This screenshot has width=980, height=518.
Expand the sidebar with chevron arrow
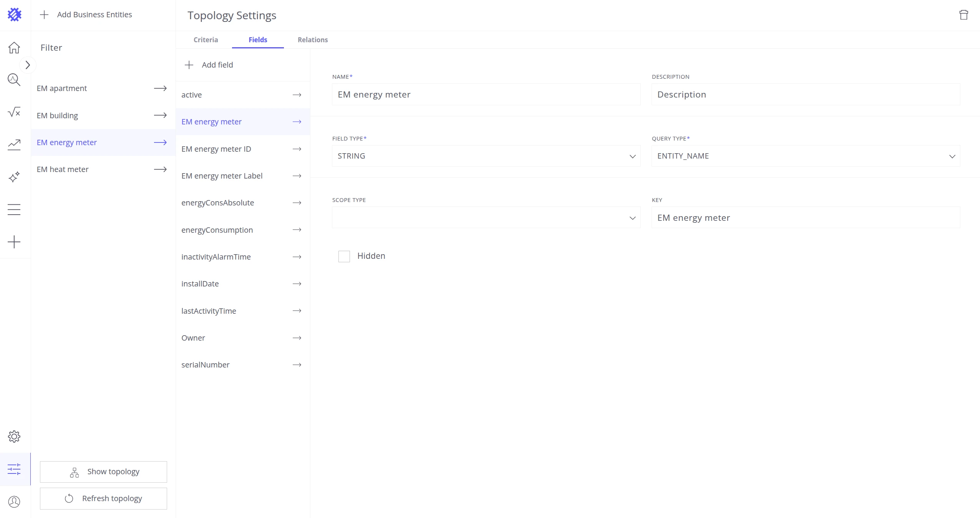click(x=28, y=65)
